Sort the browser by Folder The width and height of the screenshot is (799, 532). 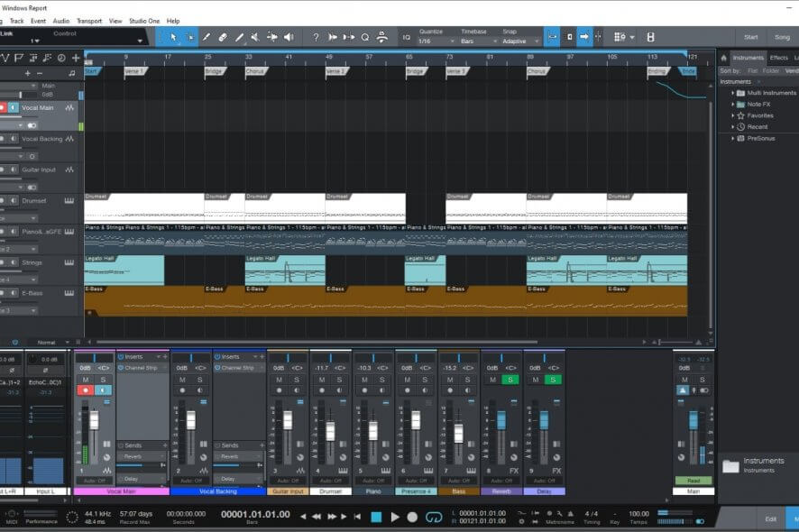(770, 71)
